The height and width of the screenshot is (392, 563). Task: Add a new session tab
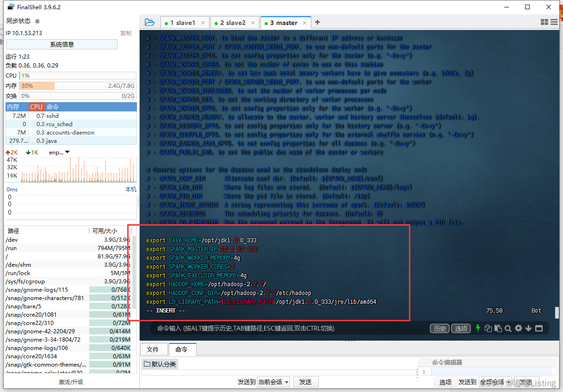tap(317, 22)
